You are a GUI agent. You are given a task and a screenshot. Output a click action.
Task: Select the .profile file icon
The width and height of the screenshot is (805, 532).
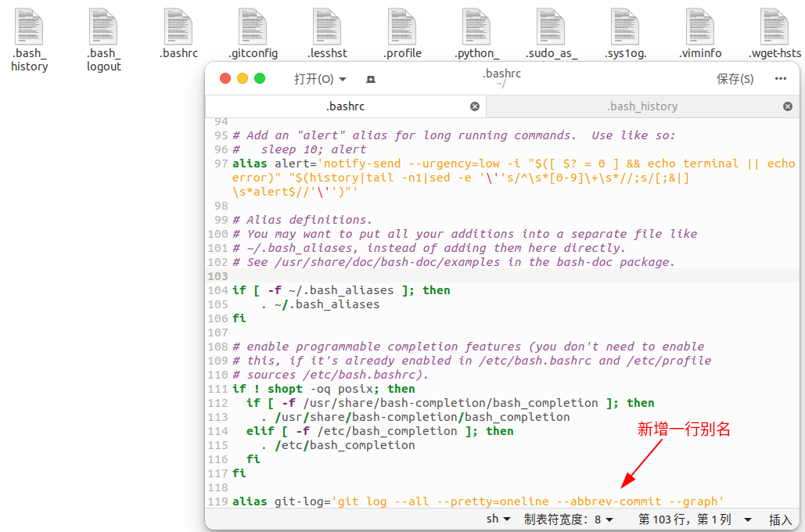[x=402, y=27]
